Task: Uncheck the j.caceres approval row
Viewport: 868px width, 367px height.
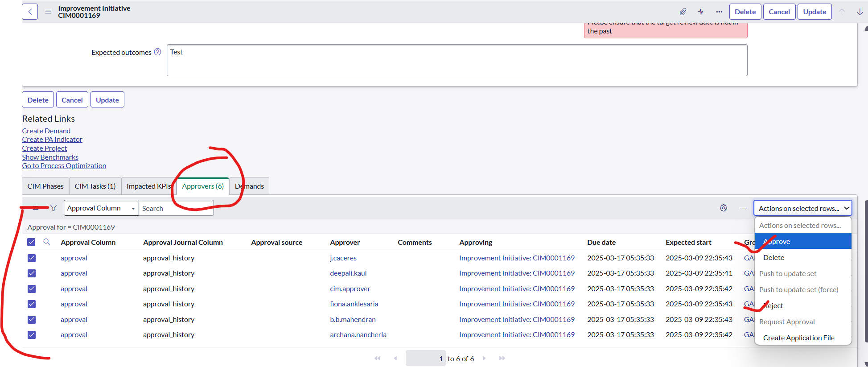Action: coord(32,258)
